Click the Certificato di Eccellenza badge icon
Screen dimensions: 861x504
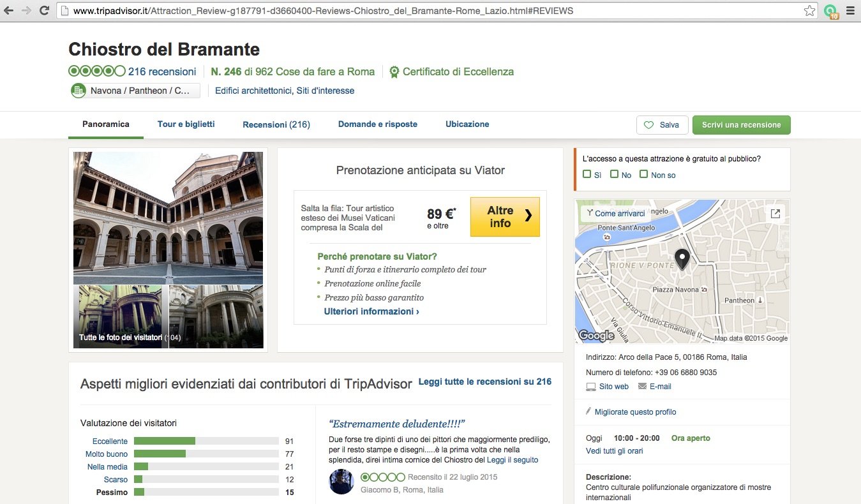(x=394, y=72)
